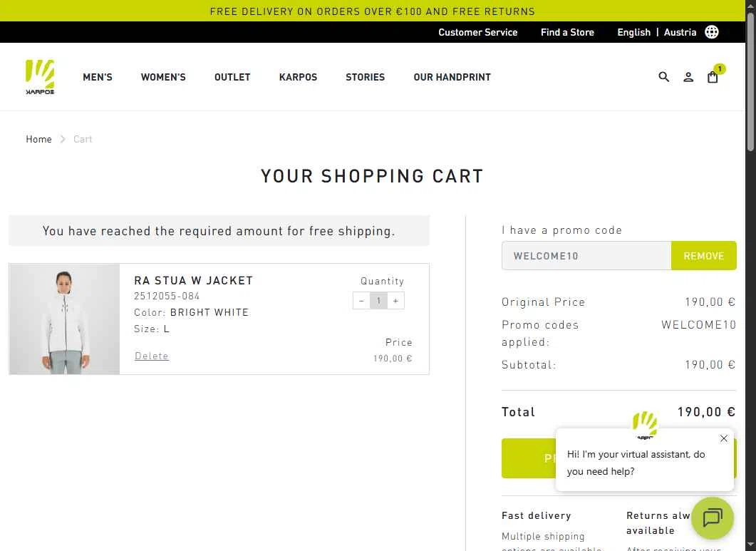View the jacket product thumbnail

click(x=65, y=319)
